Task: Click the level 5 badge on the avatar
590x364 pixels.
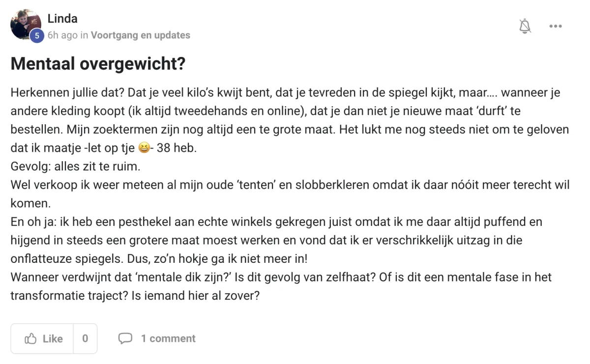Action: coord(36,35)
